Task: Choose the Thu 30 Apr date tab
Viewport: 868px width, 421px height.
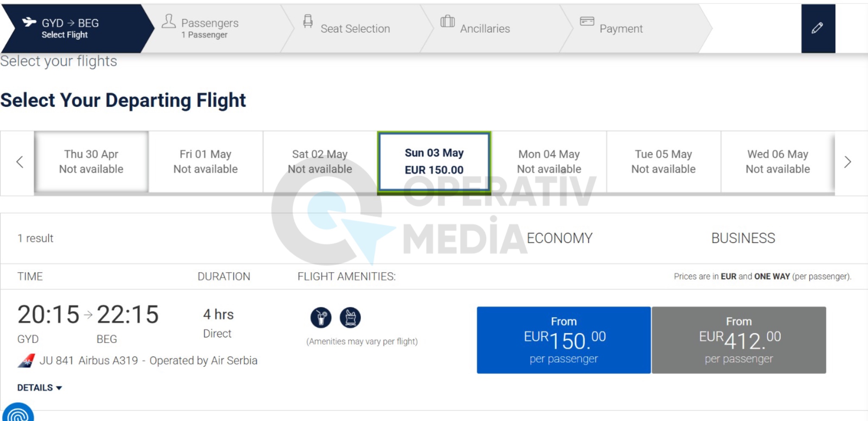Action: click(91, 162)
